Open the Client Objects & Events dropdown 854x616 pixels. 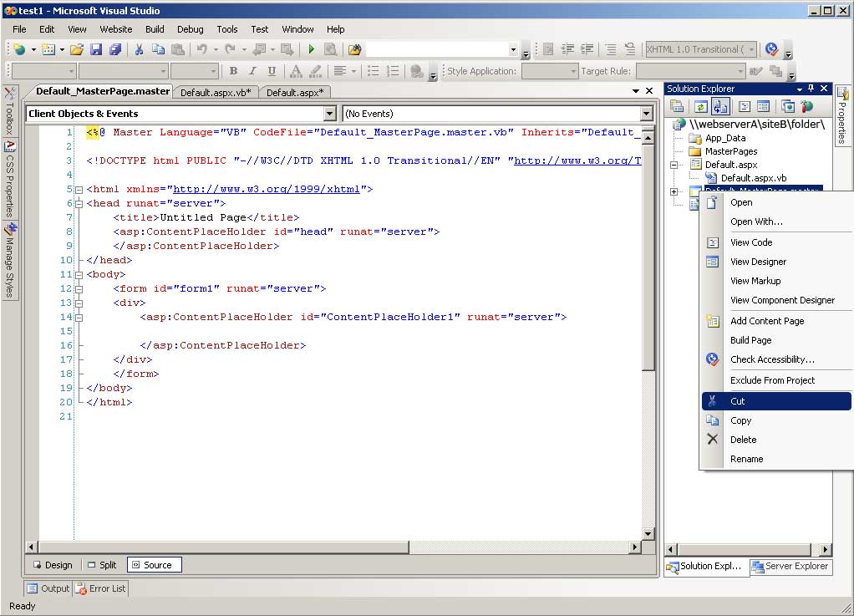[x=329, y=114]
